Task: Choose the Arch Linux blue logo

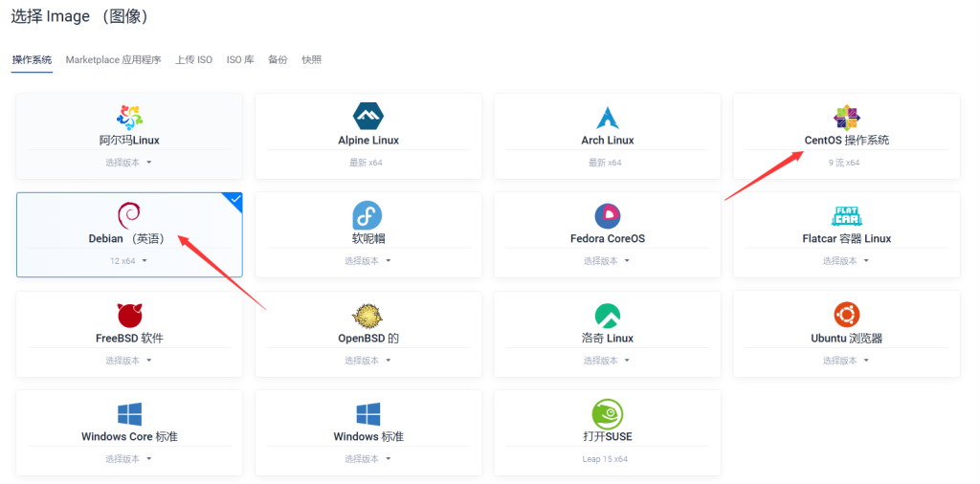Action: pyautogui.click(x=607, y=118)
